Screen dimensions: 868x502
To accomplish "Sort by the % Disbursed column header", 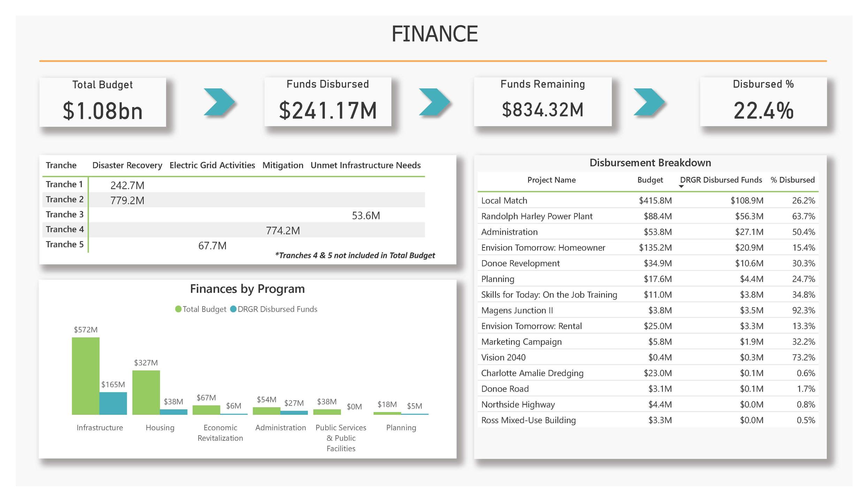I will tap(792, 180).
